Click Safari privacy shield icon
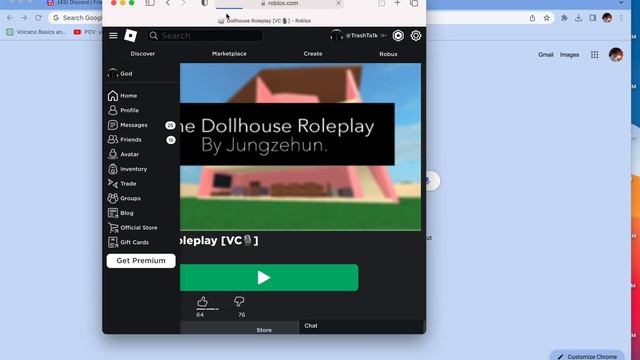The width and height of the screenshot is (640, 360). [204, 3]
